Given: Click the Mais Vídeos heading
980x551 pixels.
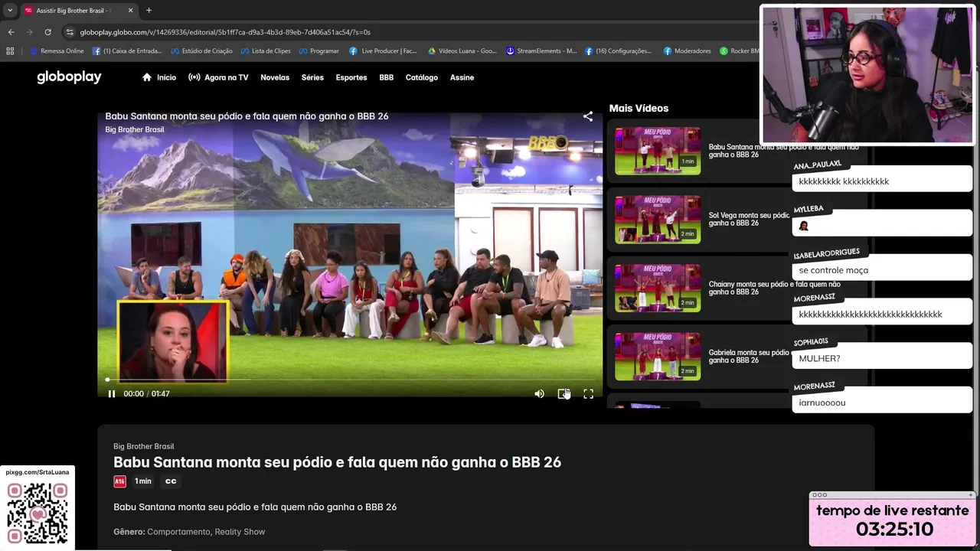Looking at the screenshot, I should 639,109.
